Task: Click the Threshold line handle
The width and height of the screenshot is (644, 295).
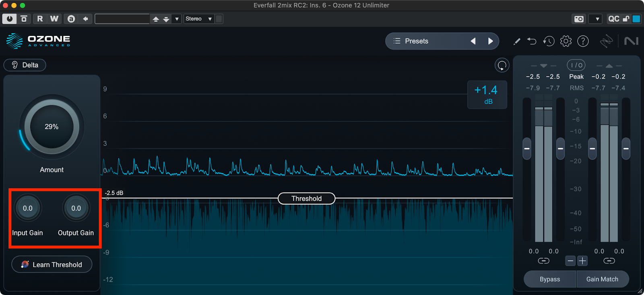Action: [306, 198]
